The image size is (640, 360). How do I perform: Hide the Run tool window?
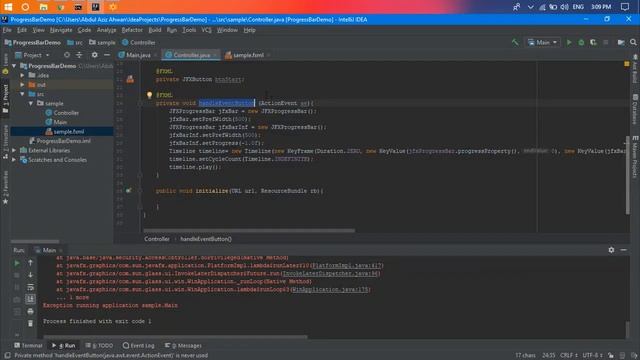click(x=623, y=250)
